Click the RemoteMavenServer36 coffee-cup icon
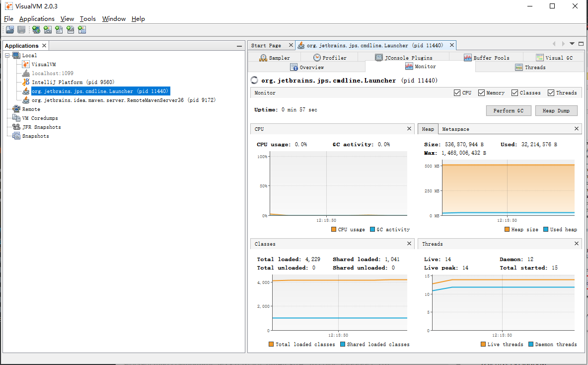588x365 pixels. pyautogui.click(x=26, y=100)
